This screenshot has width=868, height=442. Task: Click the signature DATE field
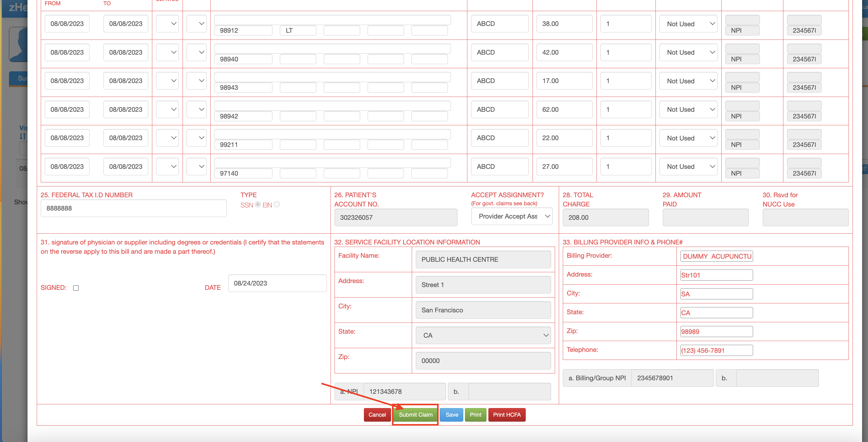277,283
